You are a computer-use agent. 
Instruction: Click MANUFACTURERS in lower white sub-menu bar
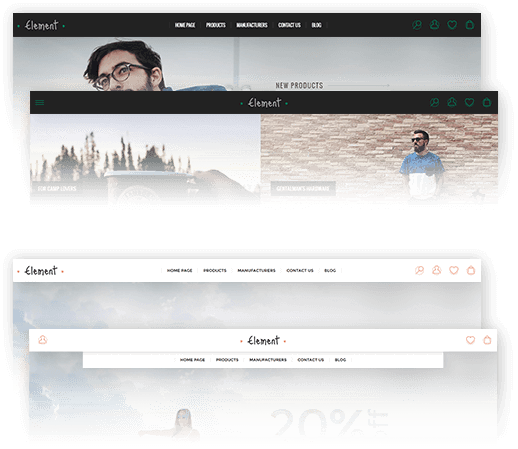point(268,360)
